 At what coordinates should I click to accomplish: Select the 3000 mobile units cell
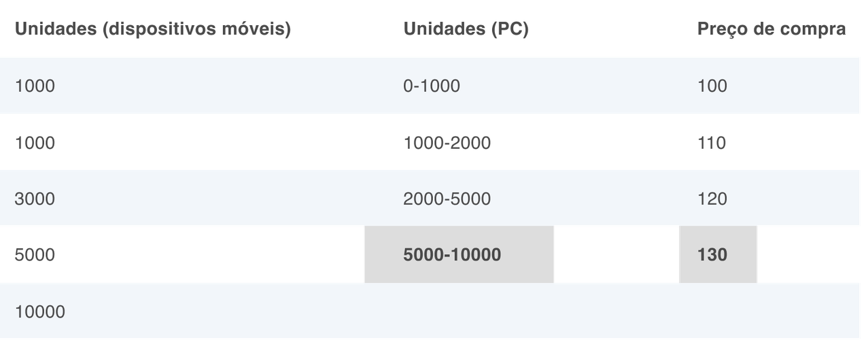click(x=35, y=199)
